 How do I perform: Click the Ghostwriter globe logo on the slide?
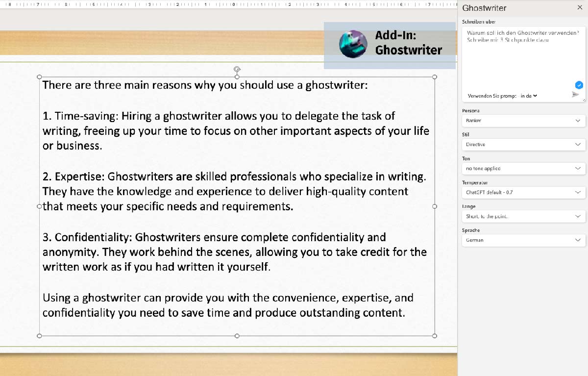point(353,44)
